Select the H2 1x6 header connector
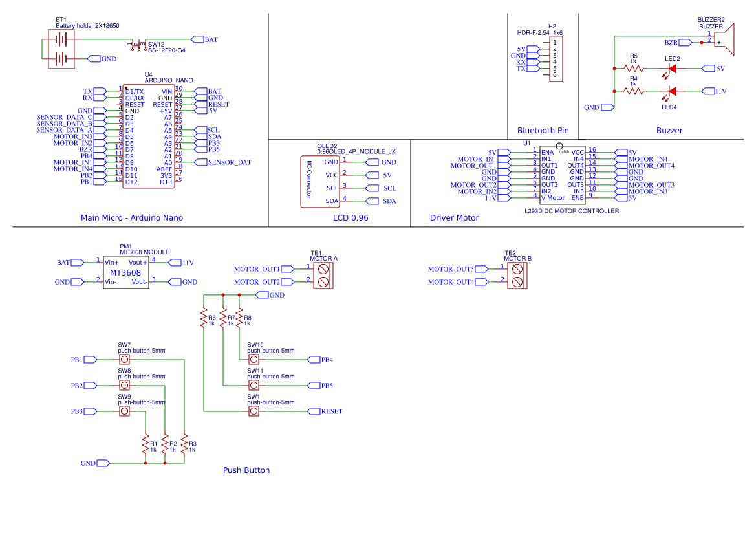The height and width of the screenshot is (535, 756). click(x=556, y=59)
